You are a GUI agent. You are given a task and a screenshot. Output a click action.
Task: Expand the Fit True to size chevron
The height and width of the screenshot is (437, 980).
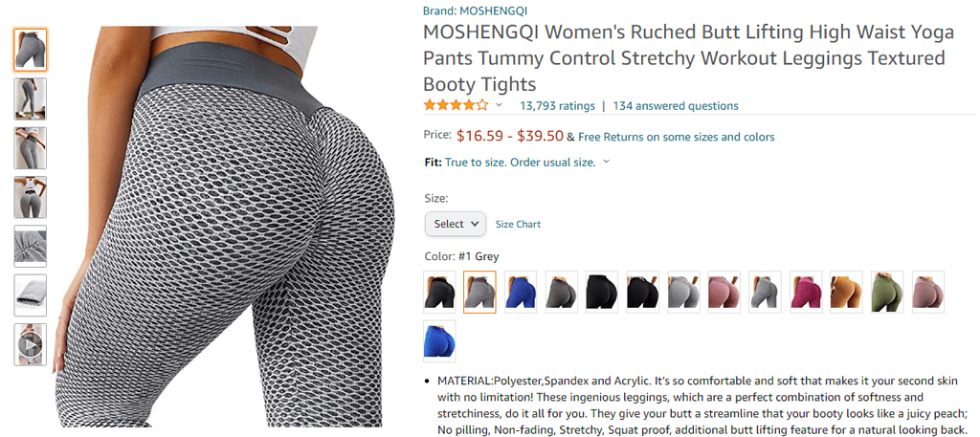[606, 163]
